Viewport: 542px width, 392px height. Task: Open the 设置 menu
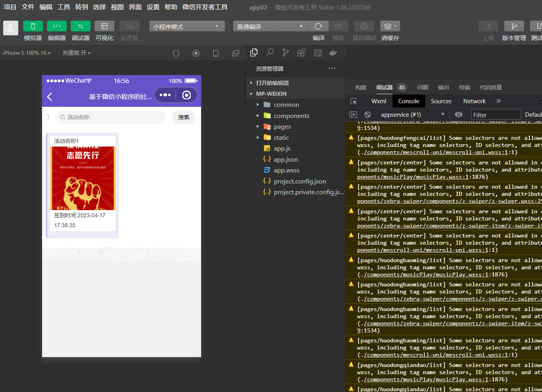[x=153, y=7]
